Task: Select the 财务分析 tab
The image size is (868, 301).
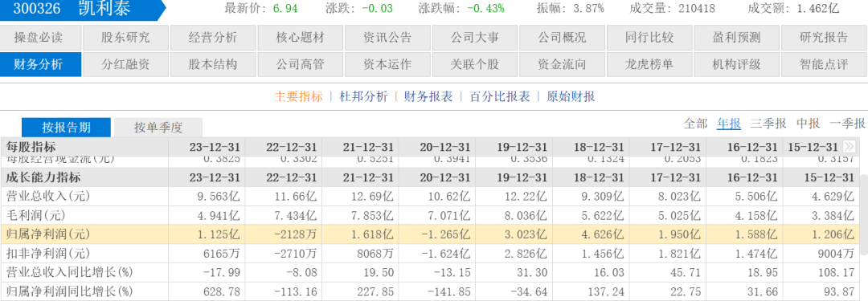Action: coord(41,64)
